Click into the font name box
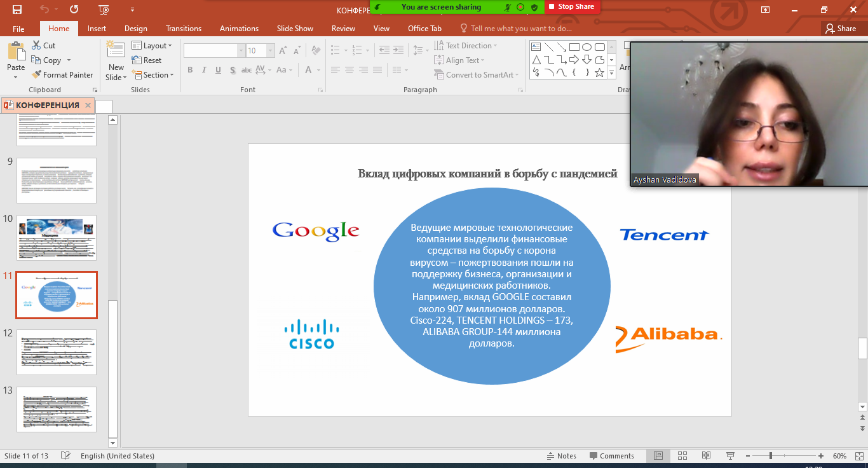868x468 pixels. pyautogui.click(x=210, y=51)
